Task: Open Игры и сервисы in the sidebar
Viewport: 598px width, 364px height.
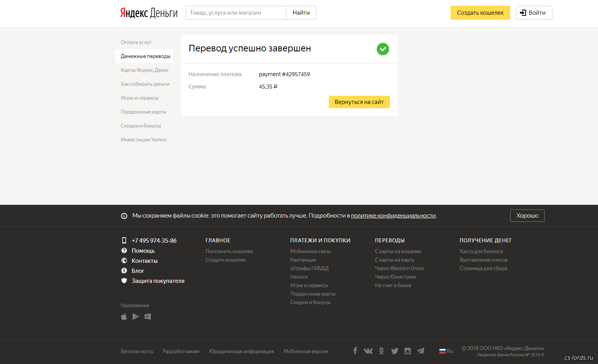Action: [140, 98]
